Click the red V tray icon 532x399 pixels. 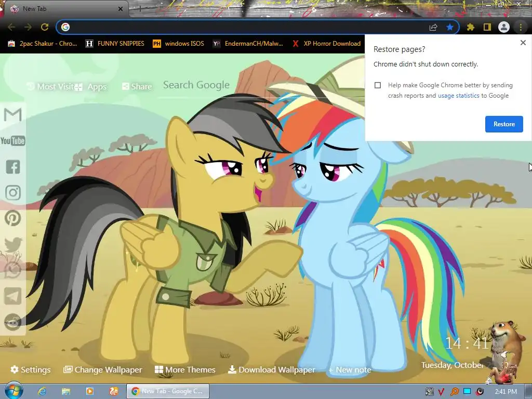[442, 392]
